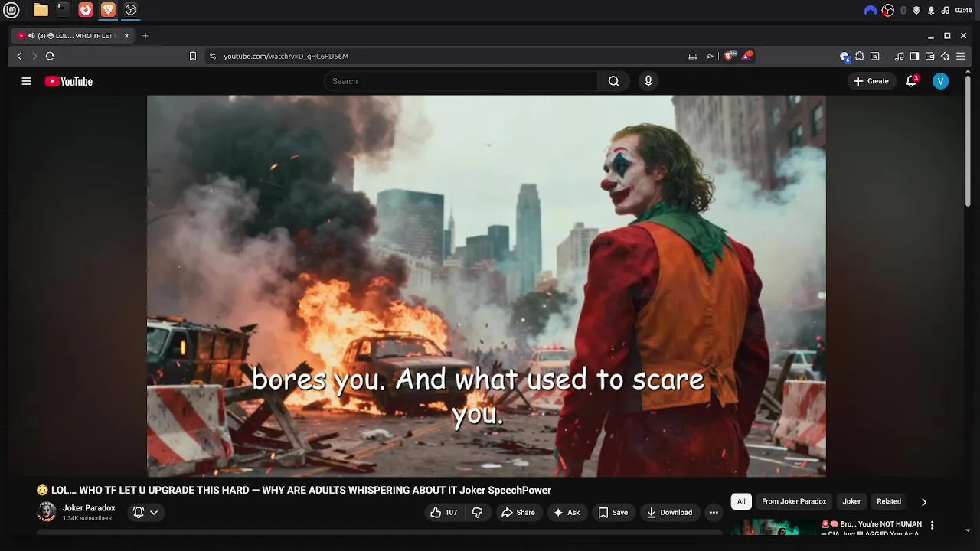The width and height of the screenshot is (980, 551).
Task: Open the Brave Shields lion icon
Action: tap(730, 56)
